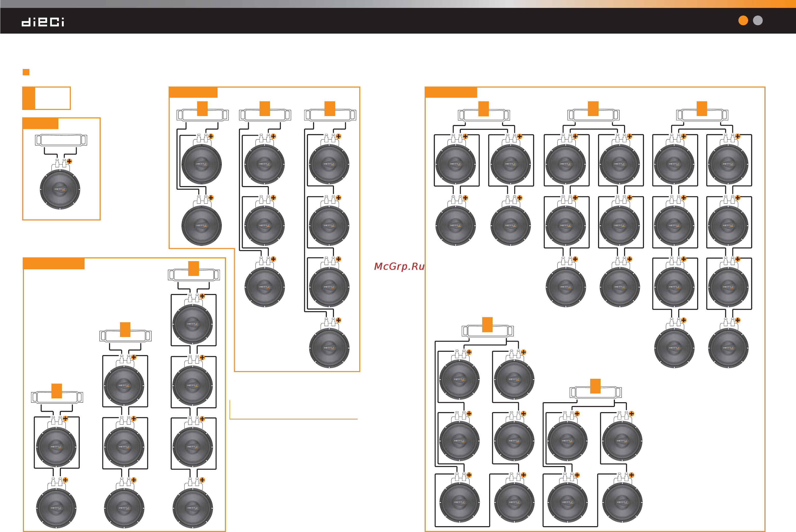
Task: Click the amplifier in the single-subwoofer diagram
Action: [x=61, y=140]
